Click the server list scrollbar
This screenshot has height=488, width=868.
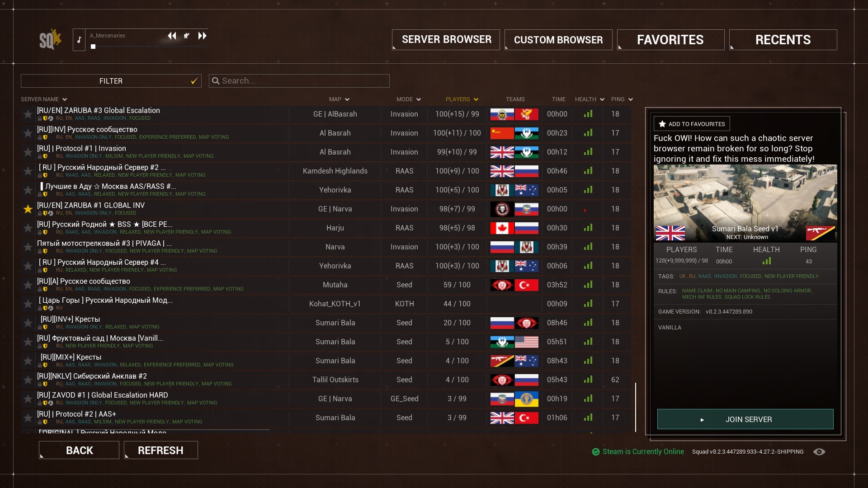636,407
